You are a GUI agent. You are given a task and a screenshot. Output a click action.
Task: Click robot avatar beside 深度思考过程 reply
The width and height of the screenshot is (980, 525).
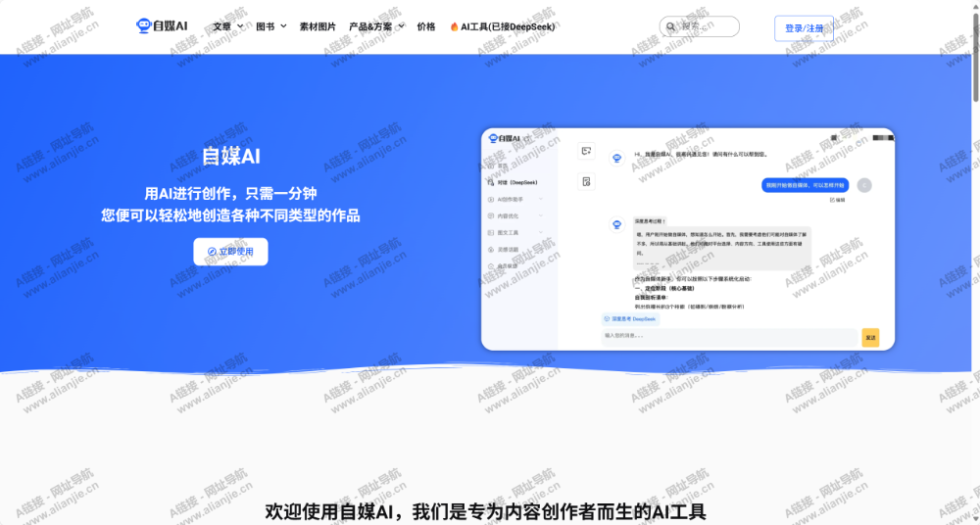point(617,224)
